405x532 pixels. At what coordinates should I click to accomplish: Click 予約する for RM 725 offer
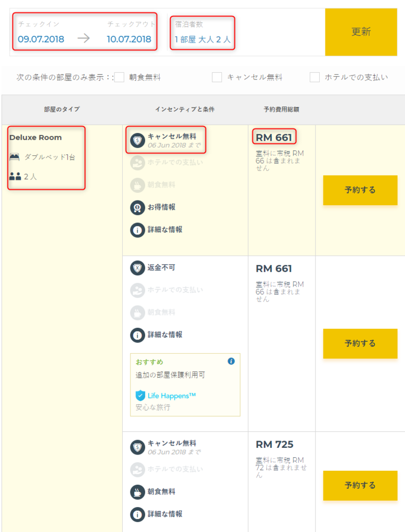pyautogui.click(x=360, y=486)
